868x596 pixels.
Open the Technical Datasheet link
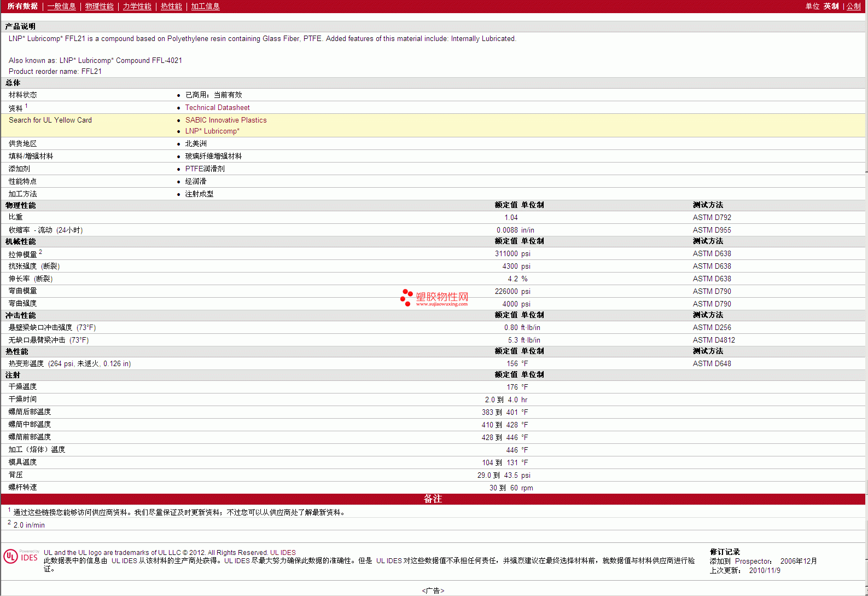(x=217, y=108)
